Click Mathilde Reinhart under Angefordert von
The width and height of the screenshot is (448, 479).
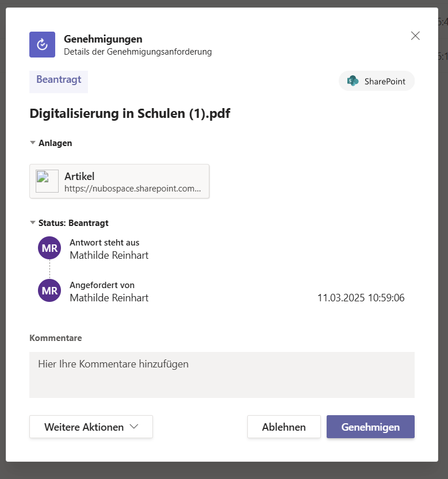coord(109,297)
